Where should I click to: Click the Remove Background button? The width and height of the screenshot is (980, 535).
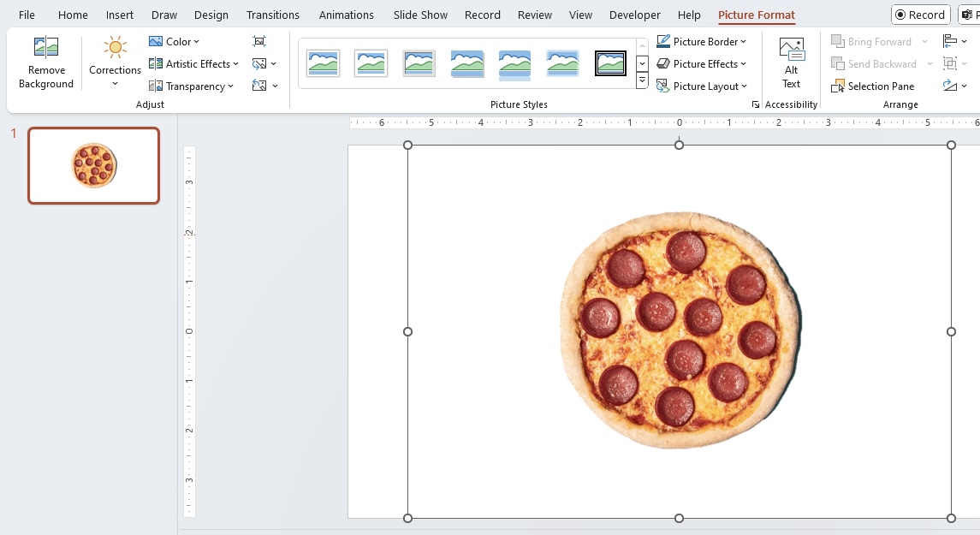(x=46, y=62)
